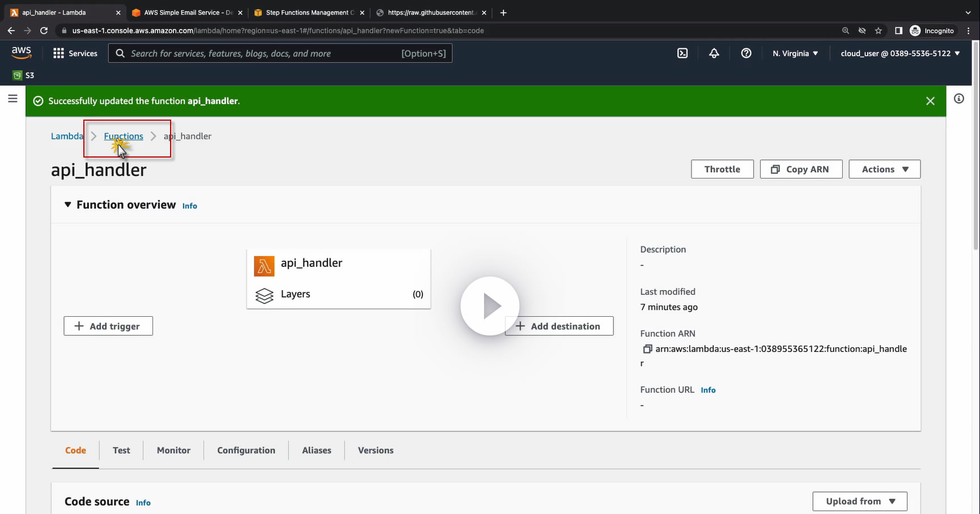Switch to Step Functions Management browser tab
Screen dimensions: 980x514
309,12
